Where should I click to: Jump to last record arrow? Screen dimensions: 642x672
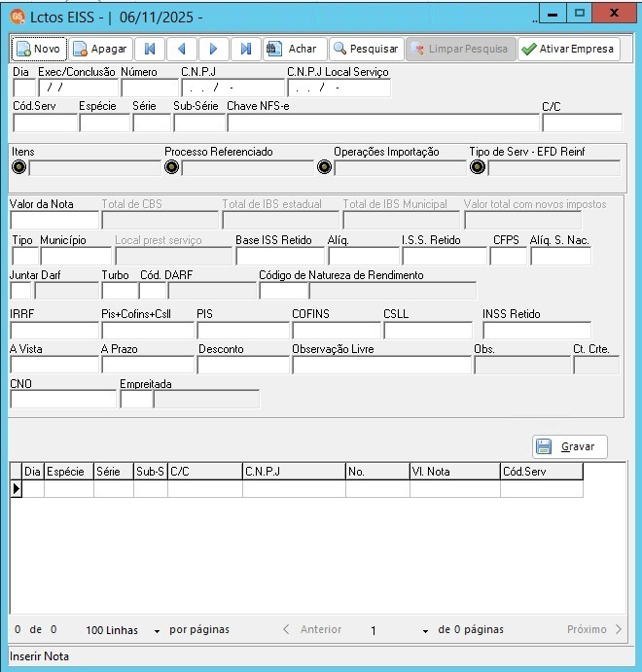pos(245,49)
